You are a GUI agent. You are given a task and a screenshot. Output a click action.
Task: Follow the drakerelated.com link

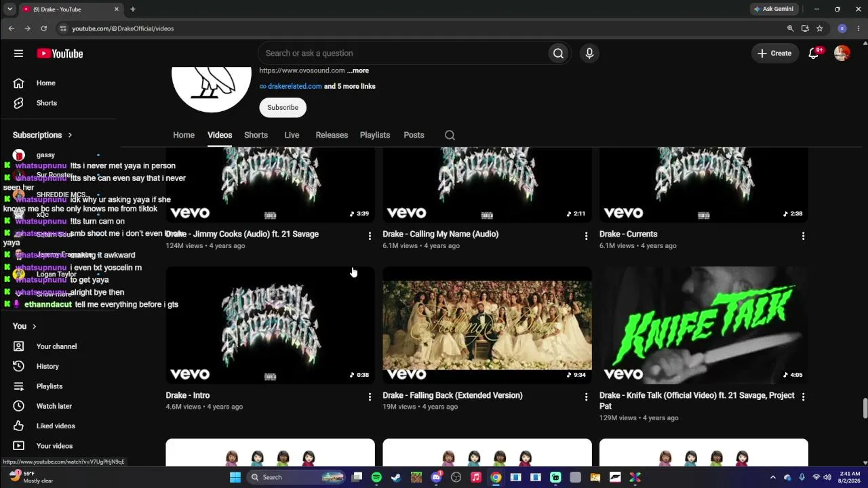(x=294, y=86)
